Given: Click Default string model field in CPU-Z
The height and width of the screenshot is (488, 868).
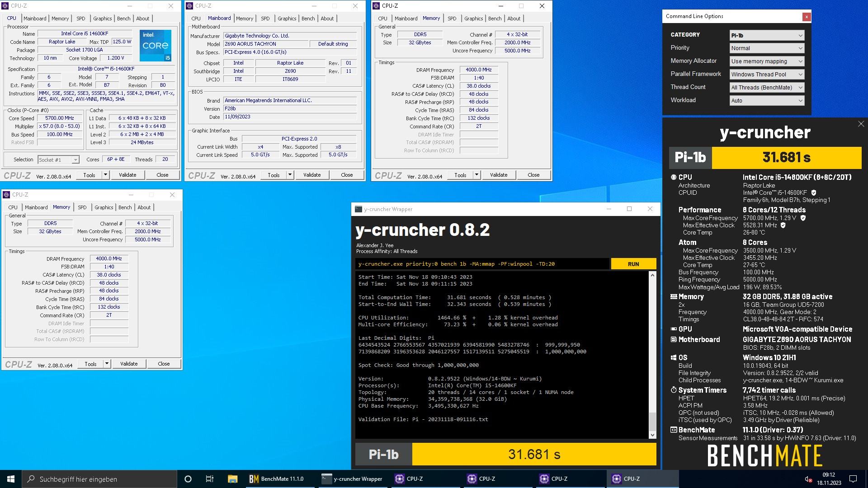Looking at the screenshot, I should 333,44.
